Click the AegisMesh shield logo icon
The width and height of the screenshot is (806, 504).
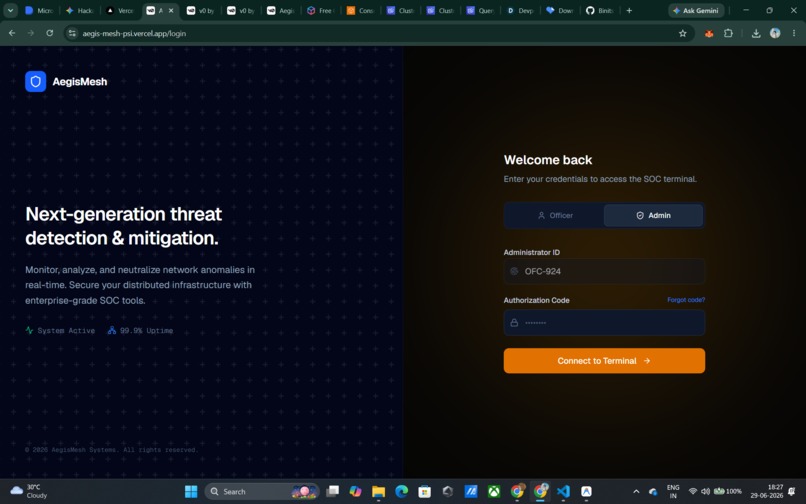pos(35,81)
